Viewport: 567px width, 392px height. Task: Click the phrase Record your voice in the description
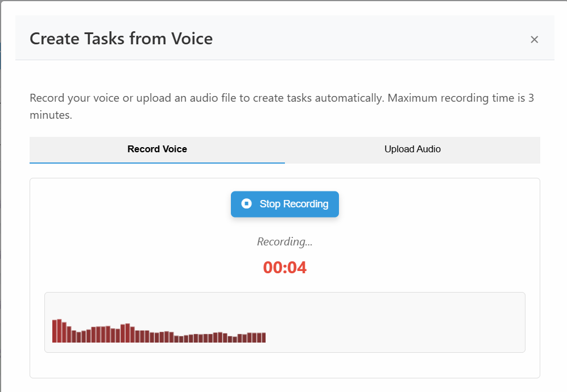pyautogui.click(x=74, y=98)
